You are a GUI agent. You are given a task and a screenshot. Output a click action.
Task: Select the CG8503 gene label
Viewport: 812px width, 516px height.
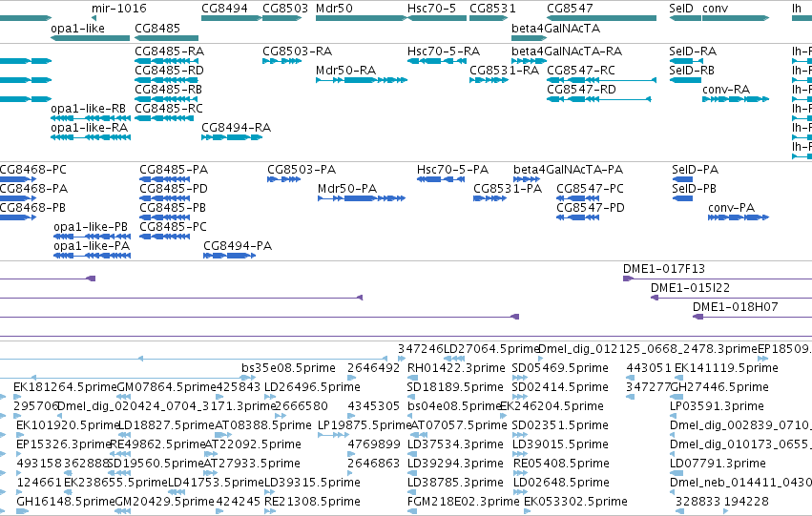[x=285, y=9]
